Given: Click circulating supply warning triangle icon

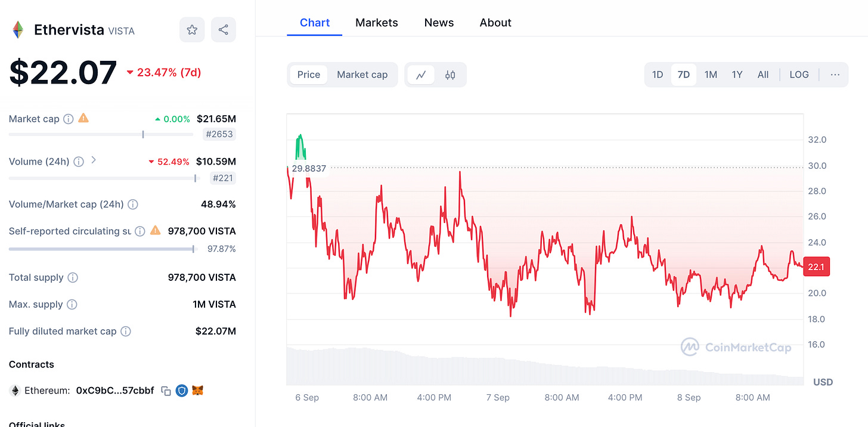Looking at the screenshot, I should [x=156, y=230].
